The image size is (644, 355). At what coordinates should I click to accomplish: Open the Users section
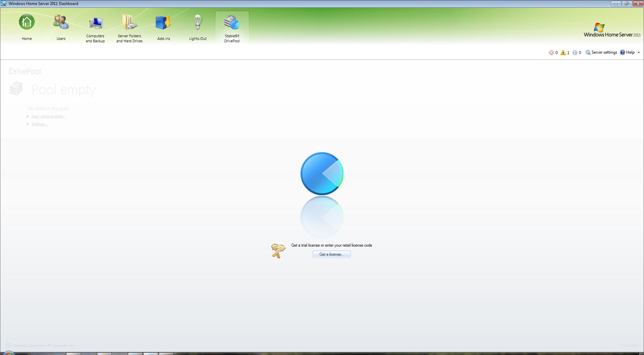(x=61, y=28)
